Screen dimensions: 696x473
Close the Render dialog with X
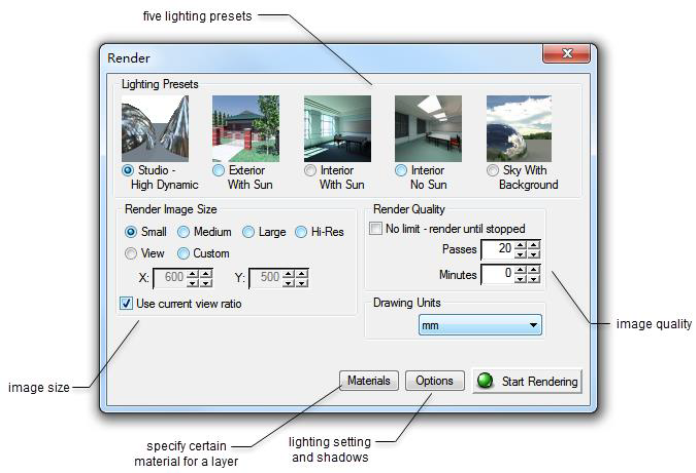pyautogui.click(x=567, y=53)
